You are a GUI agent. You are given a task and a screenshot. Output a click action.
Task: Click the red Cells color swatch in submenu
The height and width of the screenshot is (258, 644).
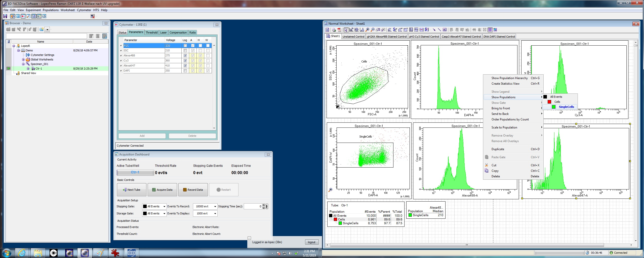(x=549, y=102)
